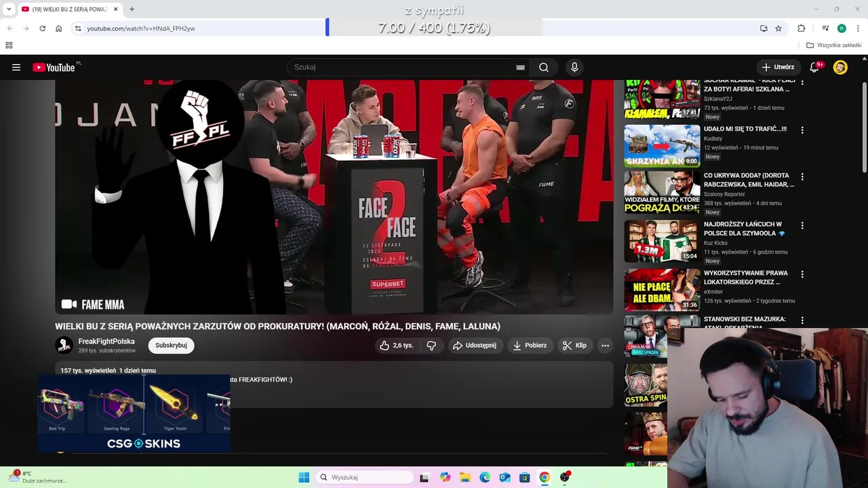Open FreakFightPolska channel avatar
This screenshot has height=488, width=868.
(x=64, y=346)
